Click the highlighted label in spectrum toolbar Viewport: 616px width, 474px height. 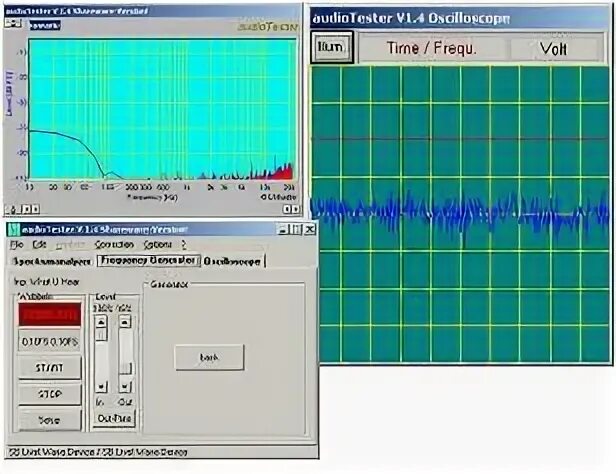tap(45, 26)
